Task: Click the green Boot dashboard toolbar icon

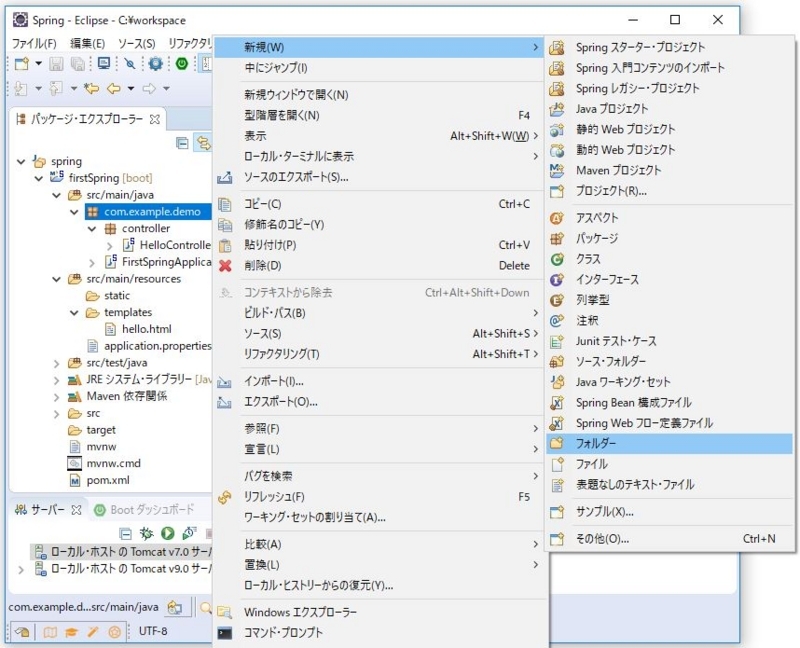Action: [182, 64]
